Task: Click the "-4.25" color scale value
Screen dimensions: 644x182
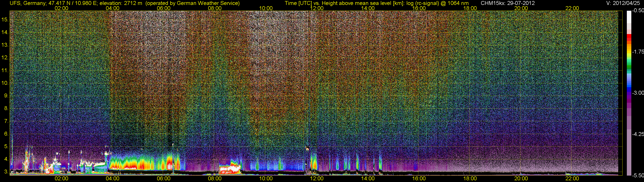Action: tap(638, 134)
